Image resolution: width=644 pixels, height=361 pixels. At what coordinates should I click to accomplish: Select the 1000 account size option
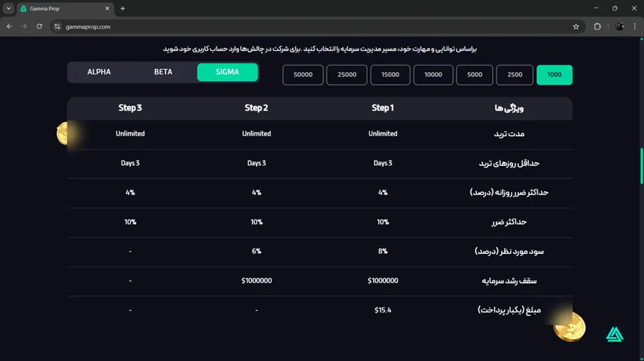[554, 75]
